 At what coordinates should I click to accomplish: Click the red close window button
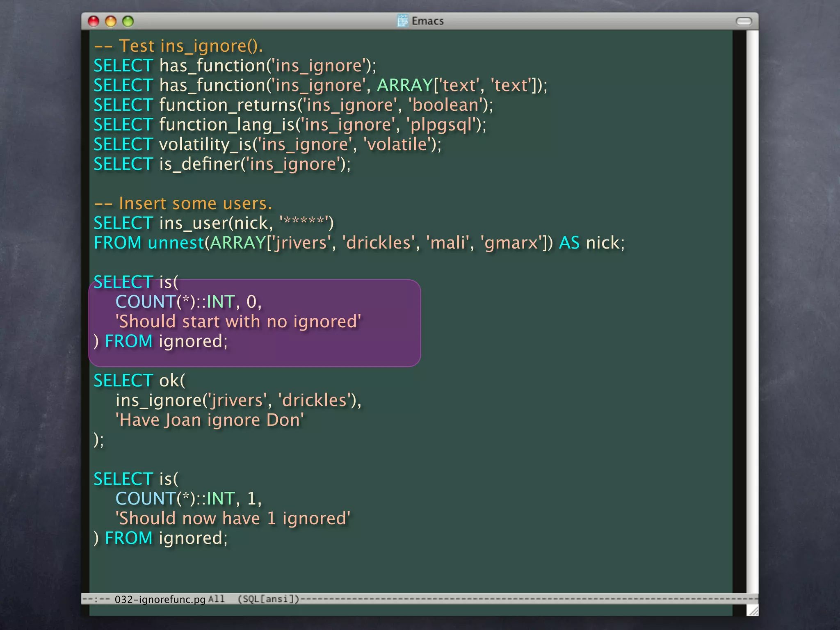point(94,21)
